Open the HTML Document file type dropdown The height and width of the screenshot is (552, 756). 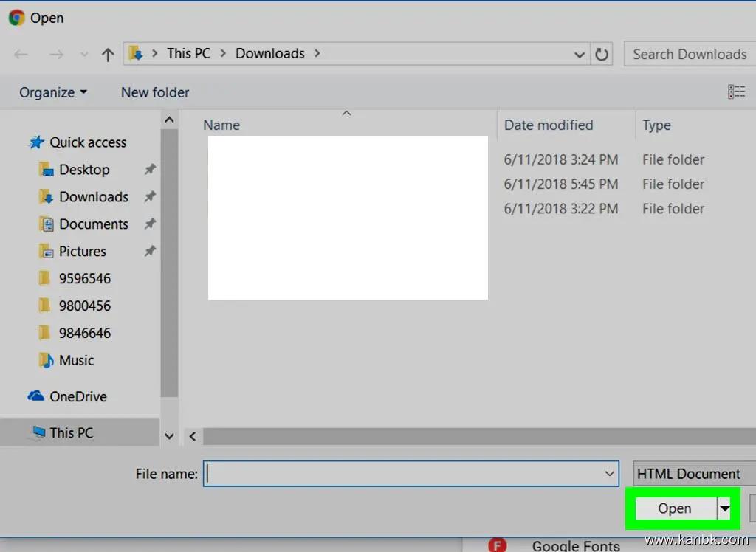tap(693, 474)
